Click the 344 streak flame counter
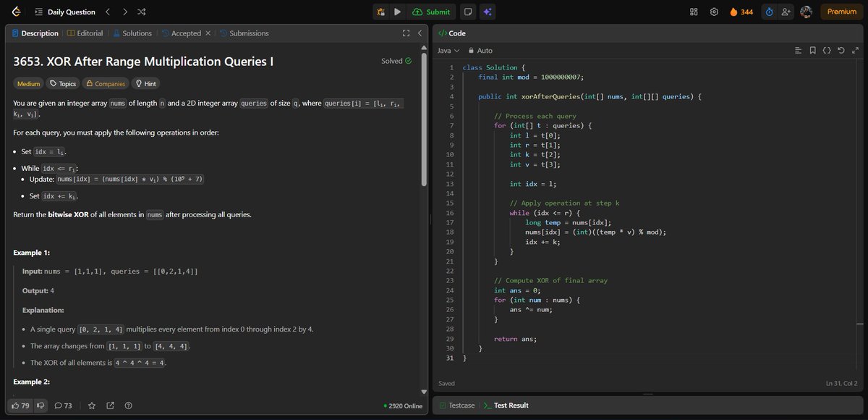 (741, 12)
